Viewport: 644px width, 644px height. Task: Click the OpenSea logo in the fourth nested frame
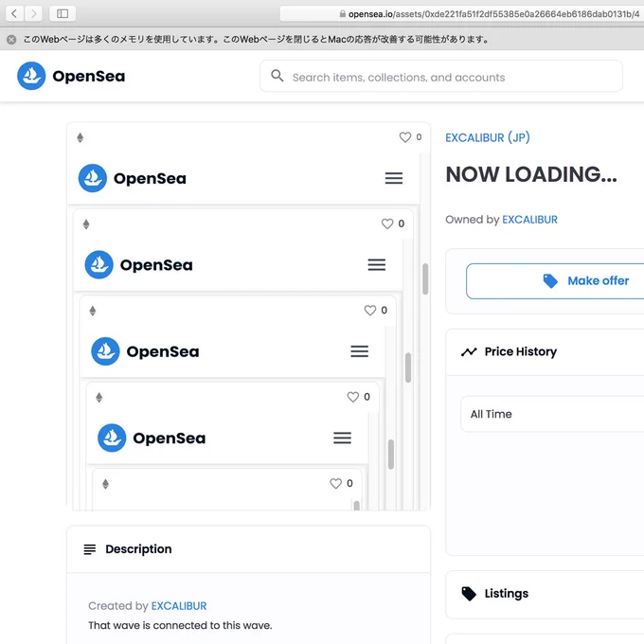click(x=152, y=438)
